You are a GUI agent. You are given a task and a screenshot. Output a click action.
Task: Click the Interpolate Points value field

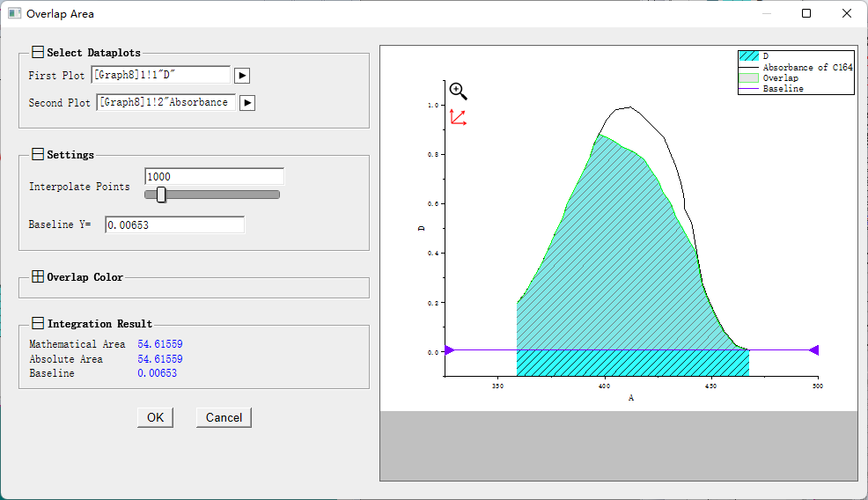coord(214,177)
